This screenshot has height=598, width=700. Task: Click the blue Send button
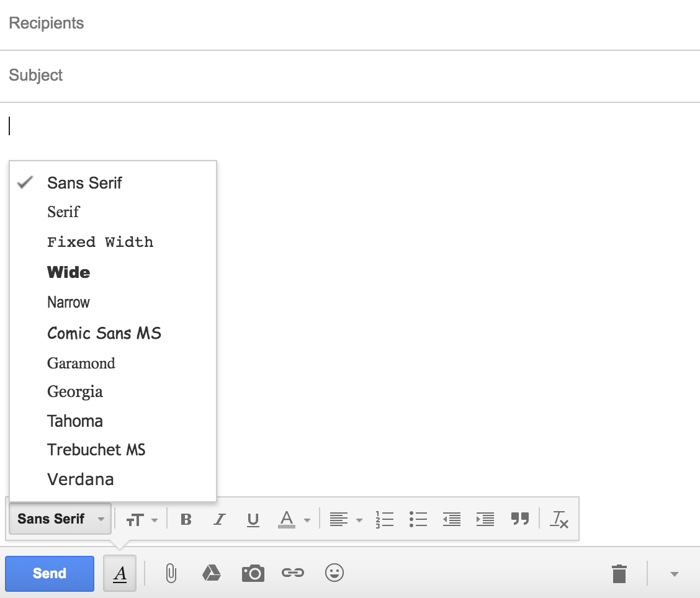[50, 573]
